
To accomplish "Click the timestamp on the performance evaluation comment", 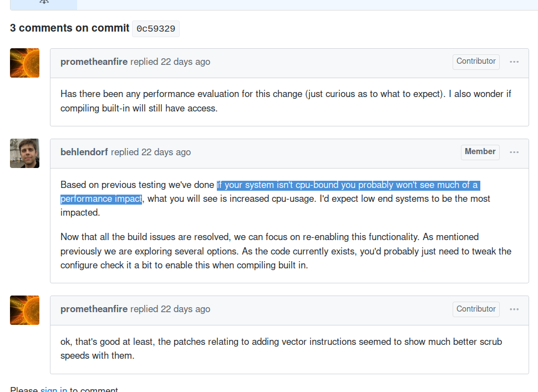I will pos(185,62).
